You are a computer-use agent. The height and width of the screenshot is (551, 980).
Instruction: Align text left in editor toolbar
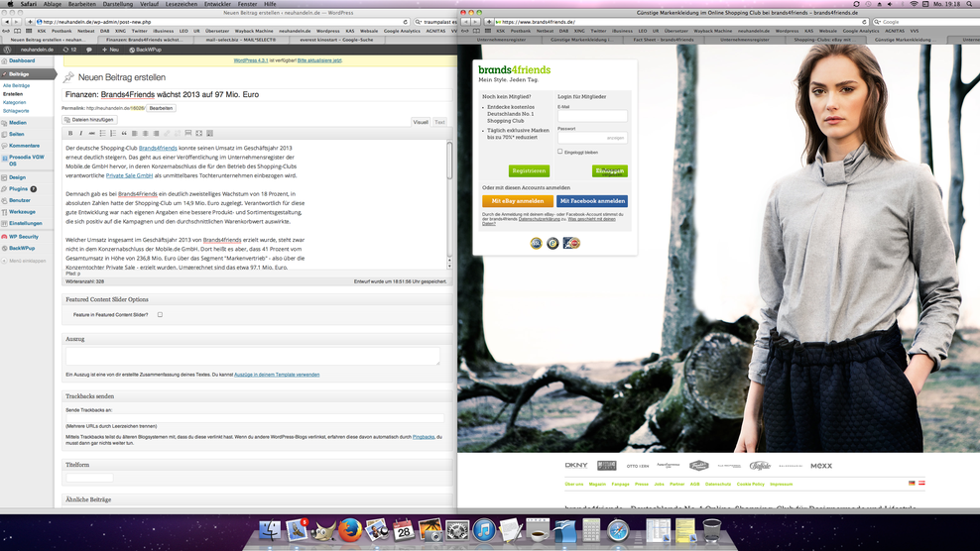(134, 133)
